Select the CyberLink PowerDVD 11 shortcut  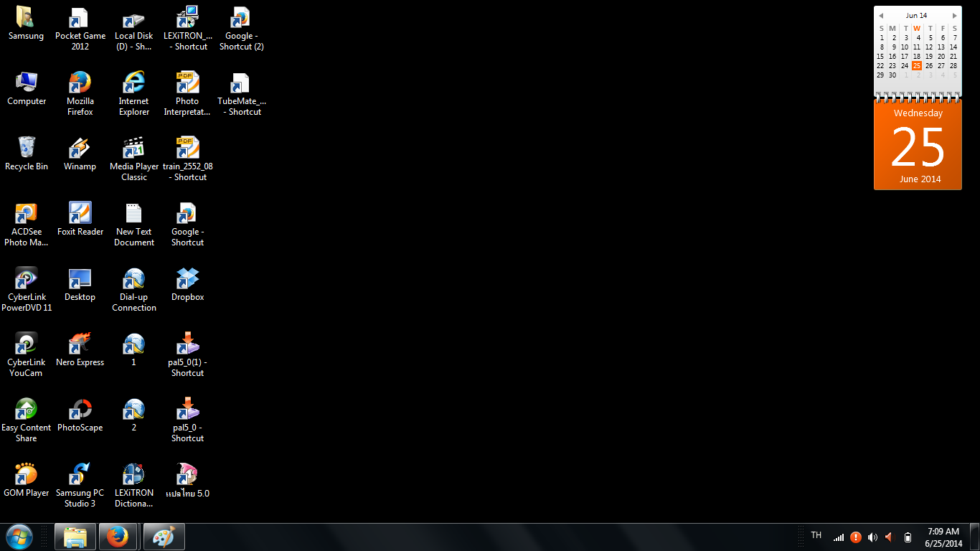(27, 290)
